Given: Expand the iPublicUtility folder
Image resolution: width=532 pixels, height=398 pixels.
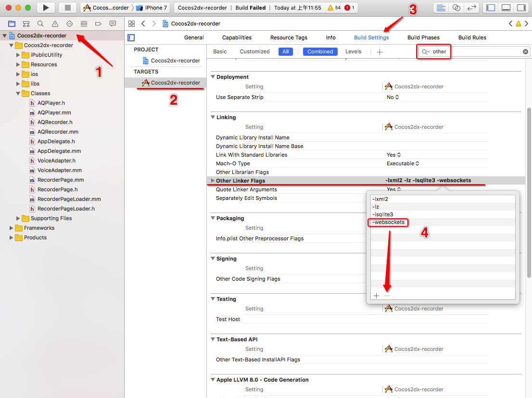Looking at the screenshot, I should [x=18, y=55].
